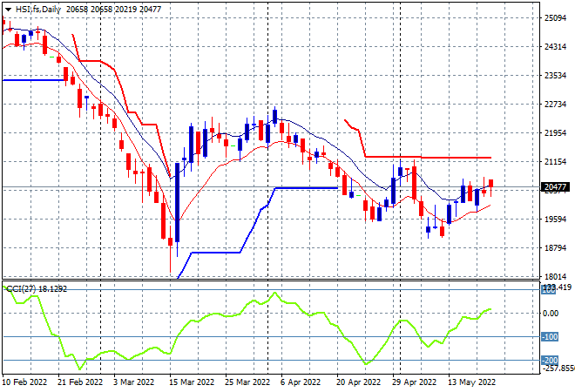
Task: Click the chart dropdown triangle before HSI,fs
Action: (x=8, y=10)
